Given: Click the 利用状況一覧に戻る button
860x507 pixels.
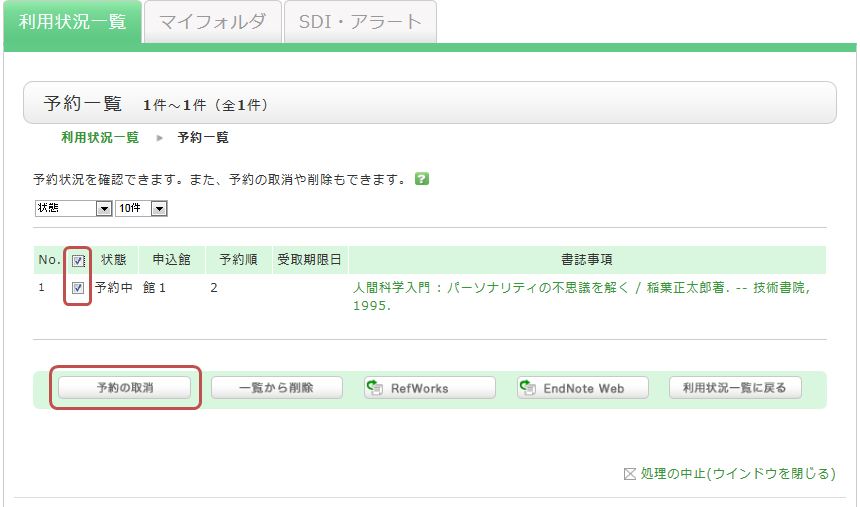Looking at the screenshot, I should coord(735,388).
